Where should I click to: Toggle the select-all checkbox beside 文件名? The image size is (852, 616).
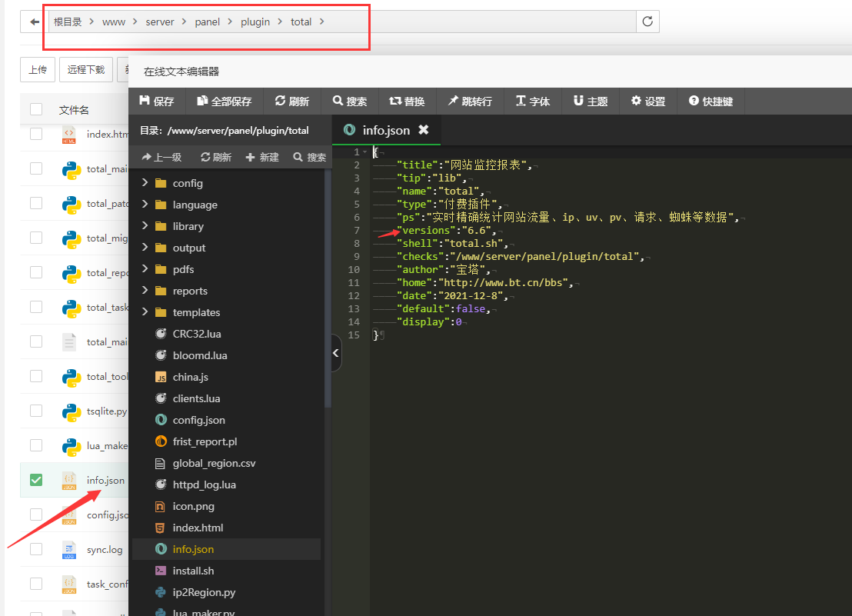(x=36, y=109)
